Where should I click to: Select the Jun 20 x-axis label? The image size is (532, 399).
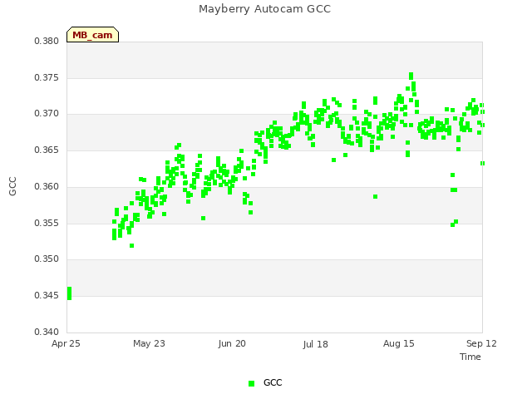pyautogui.click(x=232, y=343)
